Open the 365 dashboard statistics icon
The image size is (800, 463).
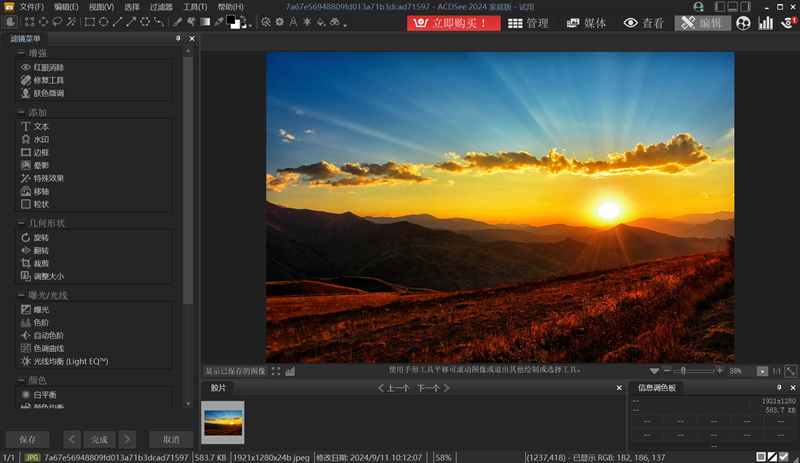click(x=766, y=23)
